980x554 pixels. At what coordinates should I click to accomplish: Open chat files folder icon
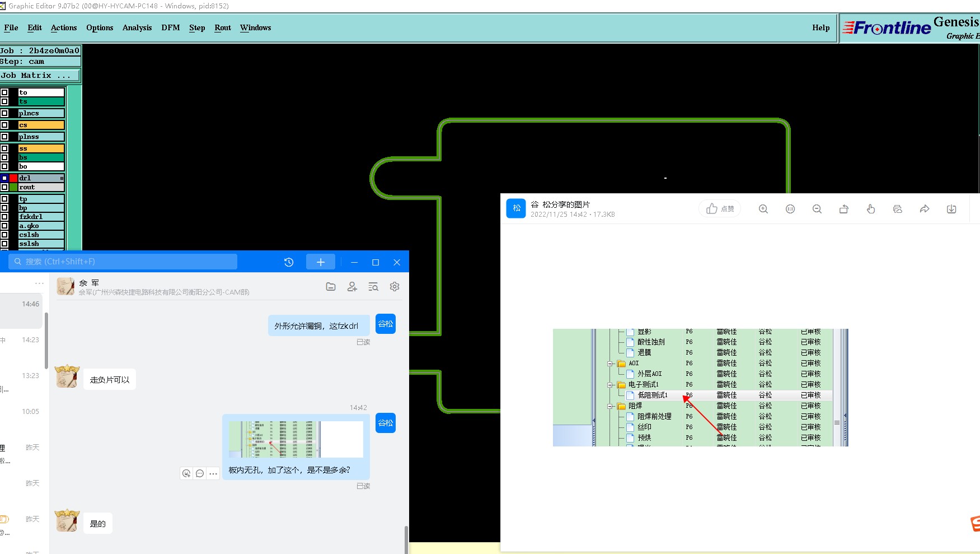coord(331,286)
